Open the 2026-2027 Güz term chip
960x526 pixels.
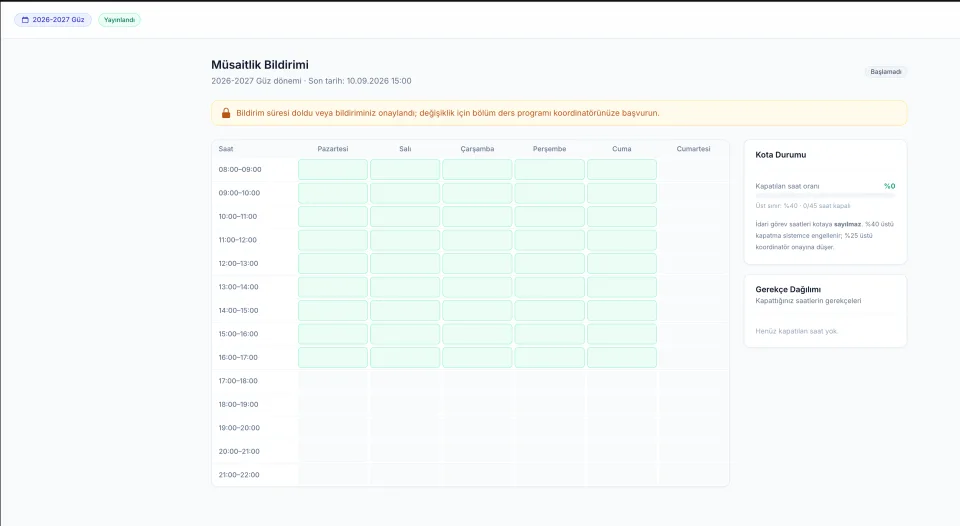pyautogui.click(x=53, y=20)
